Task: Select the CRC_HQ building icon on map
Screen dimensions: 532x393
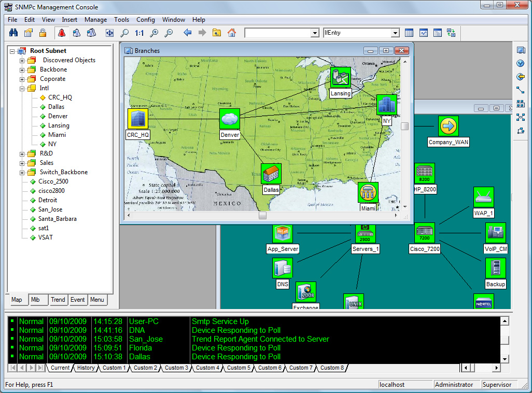Action: coord(138,119)
